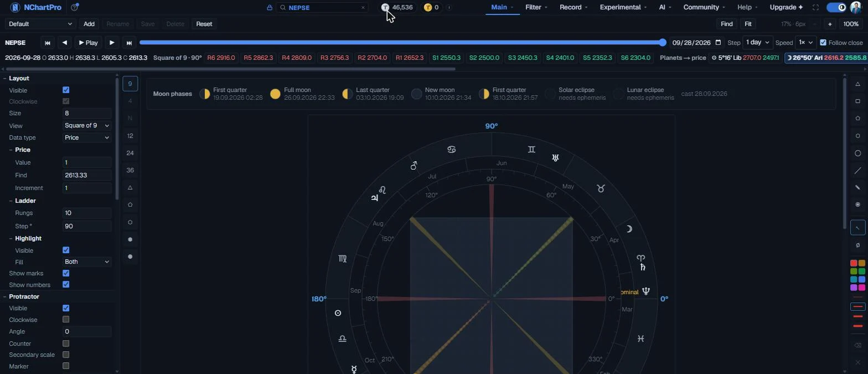Click the gold token coin icon
The height and width of the screenshot is (374, 868).
click(427, 7)
